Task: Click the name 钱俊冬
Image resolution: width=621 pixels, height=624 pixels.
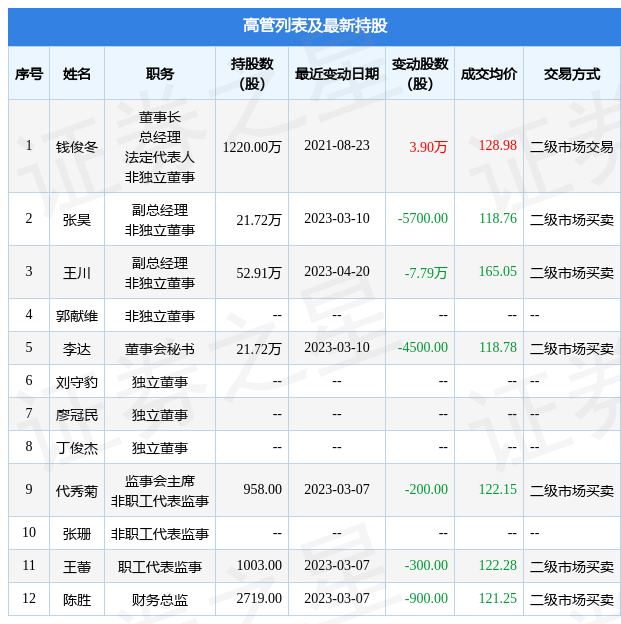Action: pos(77,147)
